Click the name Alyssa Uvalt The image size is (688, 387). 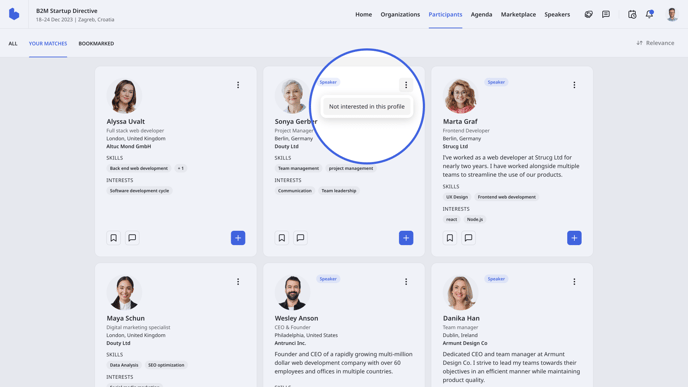[x=125, y=122]
